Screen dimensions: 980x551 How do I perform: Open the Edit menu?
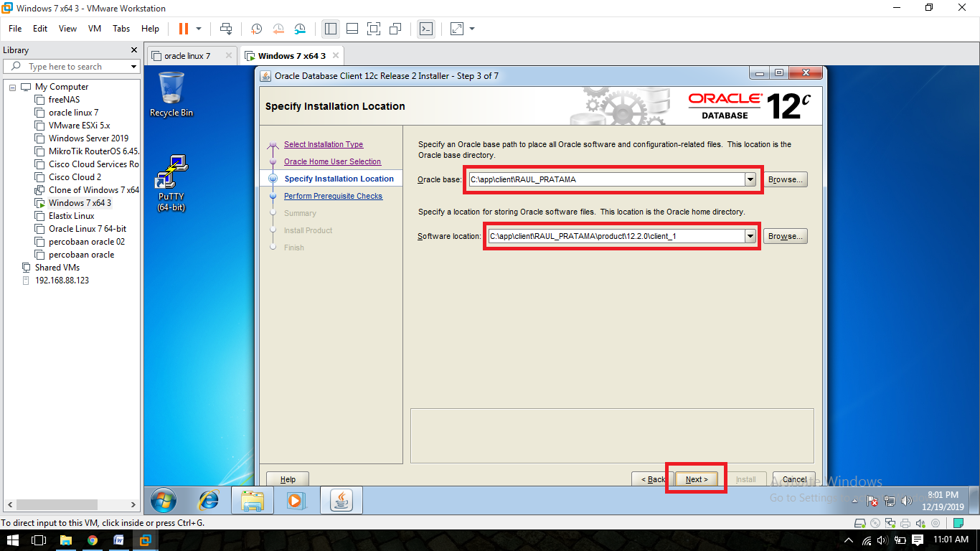click(40, 29)
